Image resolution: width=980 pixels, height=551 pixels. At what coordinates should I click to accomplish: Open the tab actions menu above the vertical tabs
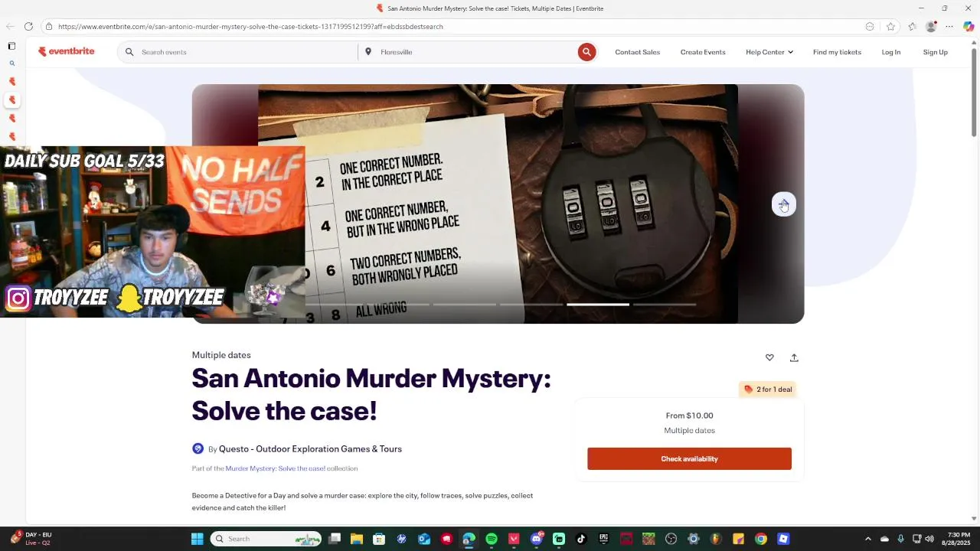[x=11, y=46]
